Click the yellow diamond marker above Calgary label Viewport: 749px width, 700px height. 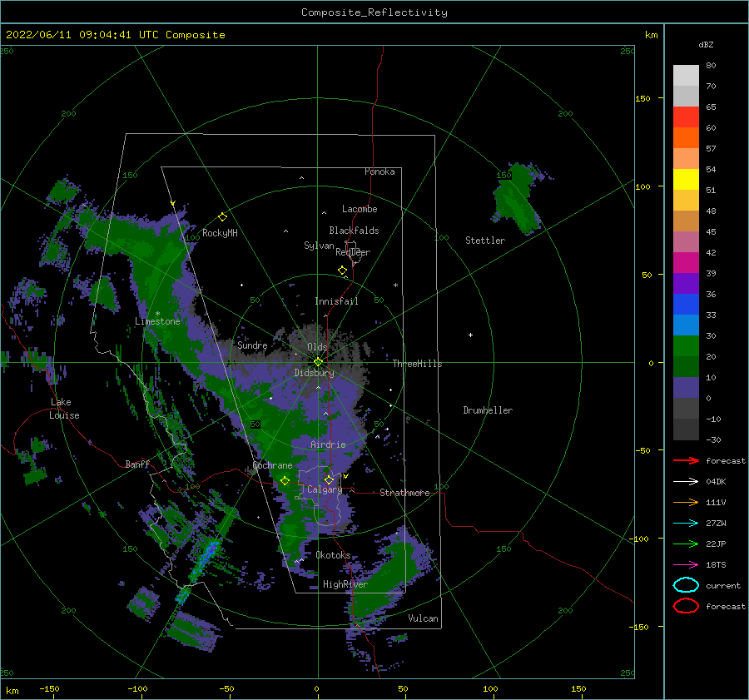click(x=329, y=479)
